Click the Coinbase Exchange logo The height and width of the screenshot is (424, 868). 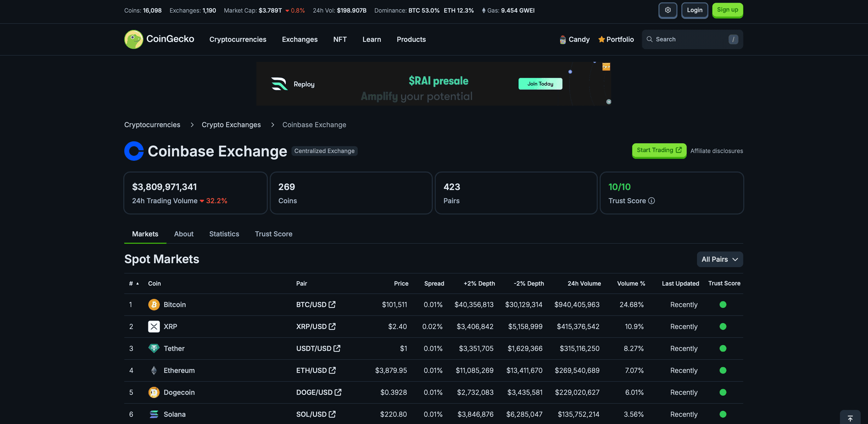pos(134,151)
